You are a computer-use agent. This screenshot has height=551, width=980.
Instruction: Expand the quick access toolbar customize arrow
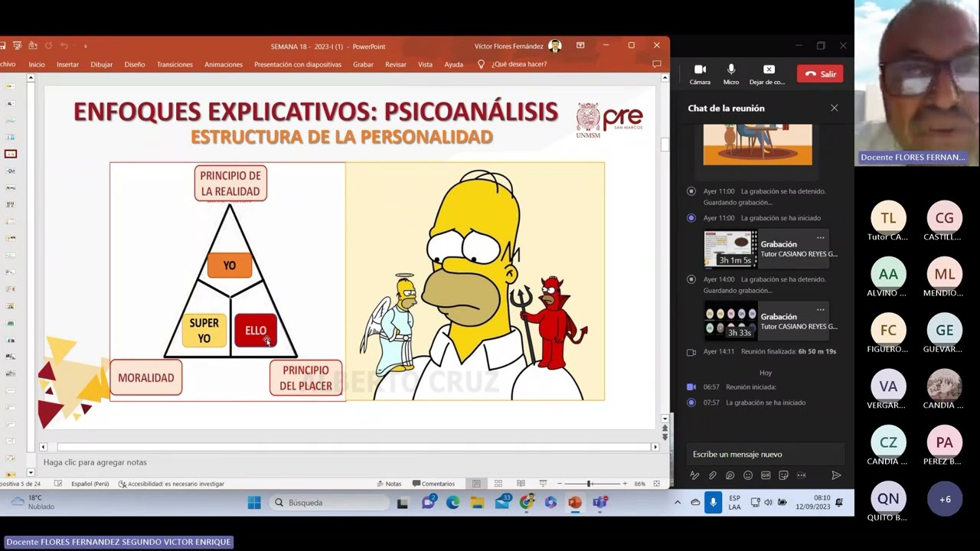[85, 46]
